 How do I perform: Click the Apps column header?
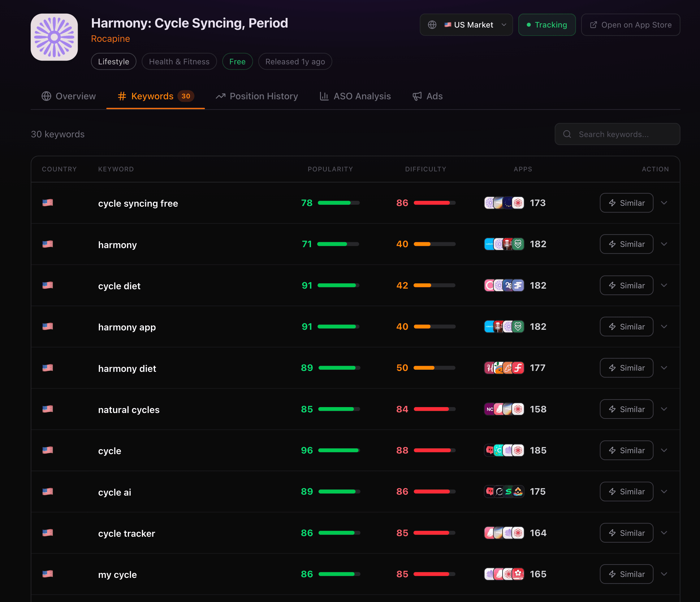pyautogui.click(x=523, y=169)
